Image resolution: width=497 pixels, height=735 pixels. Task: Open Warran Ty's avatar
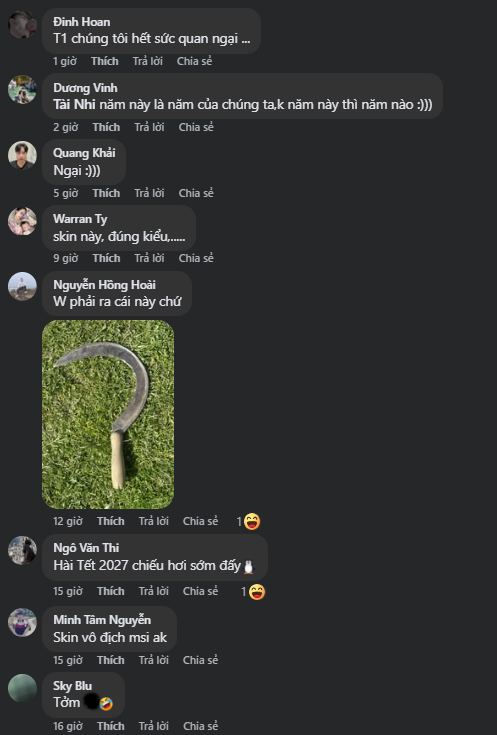(22, 221)
